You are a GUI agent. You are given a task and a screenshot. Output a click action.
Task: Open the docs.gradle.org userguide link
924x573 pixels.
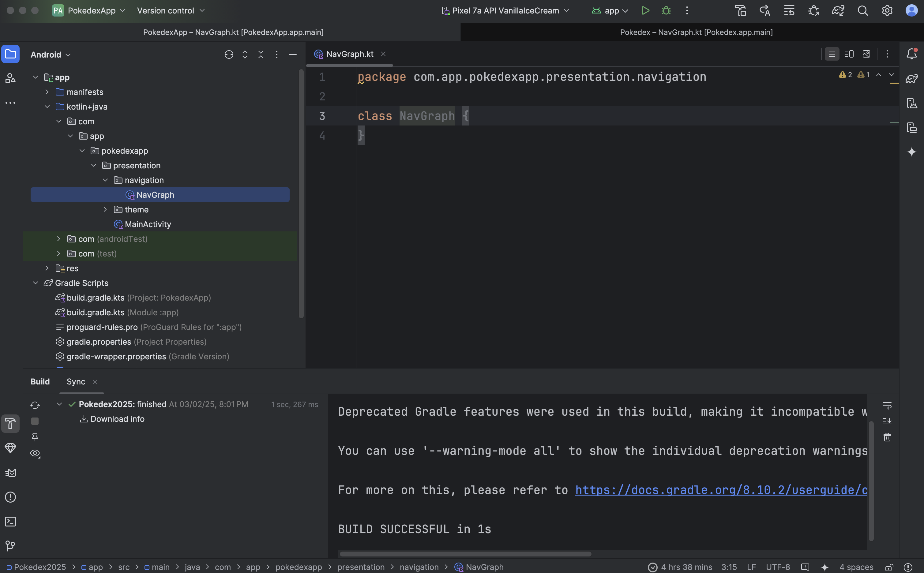(x=720, y=490)
